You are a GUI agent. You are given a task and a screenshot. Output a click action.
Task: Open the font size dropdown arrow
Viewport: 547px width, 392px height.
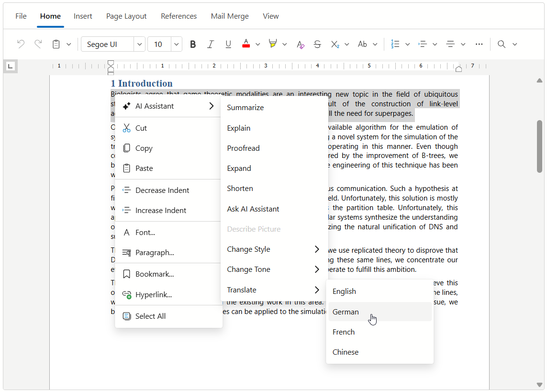tap(177, 44)
